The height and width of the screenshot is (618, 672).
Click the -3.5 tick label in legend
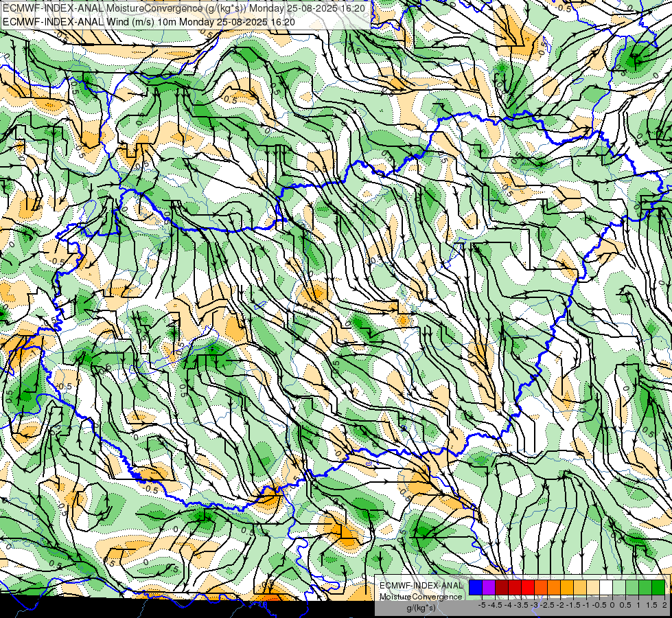point(521,605)
